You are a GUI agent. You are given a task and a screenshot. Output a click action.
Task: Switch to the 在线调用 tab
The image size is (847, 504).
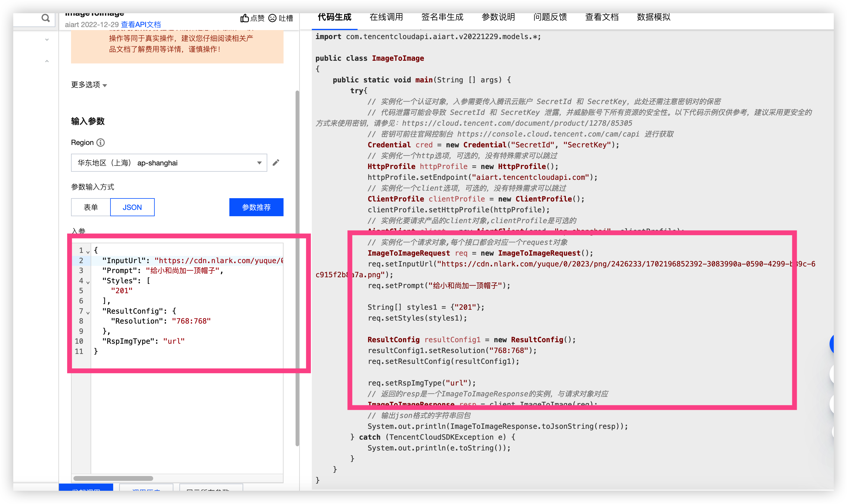386,17
